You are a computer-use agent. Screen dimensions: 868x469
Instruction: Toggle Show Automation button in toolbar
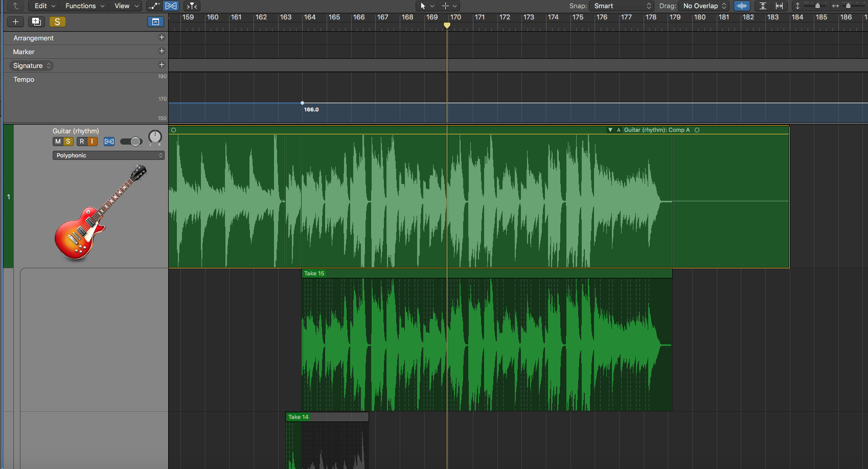pos(154,6)
